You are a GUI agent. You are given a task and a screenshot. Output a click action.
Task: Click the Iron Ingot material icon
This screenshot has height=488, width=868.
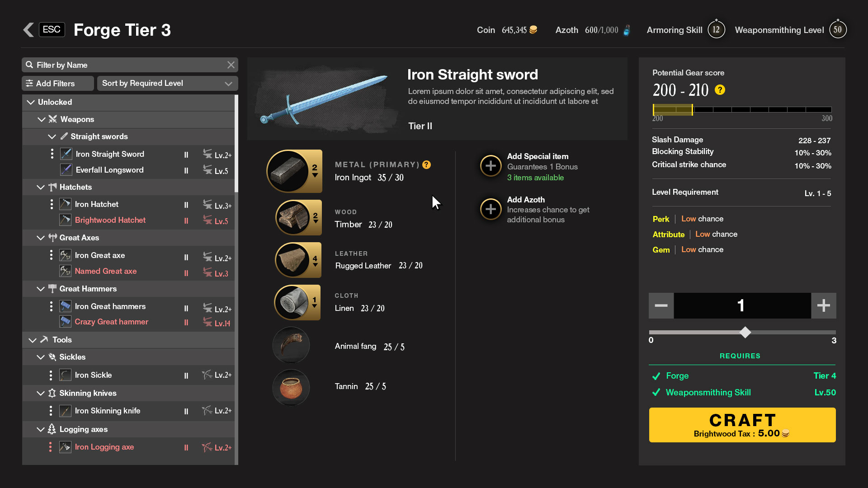288,171
